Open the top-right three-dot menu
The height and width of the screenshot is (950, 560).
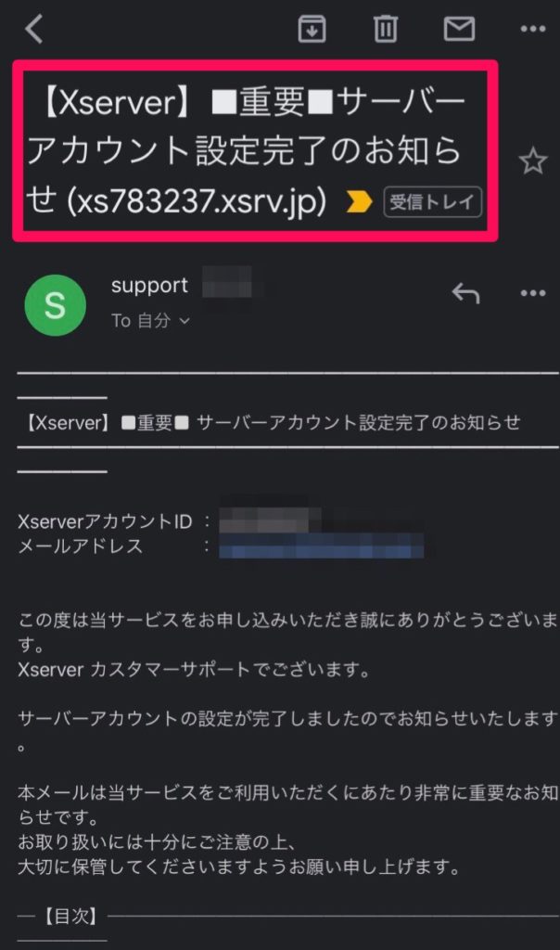tap(533, 29)
